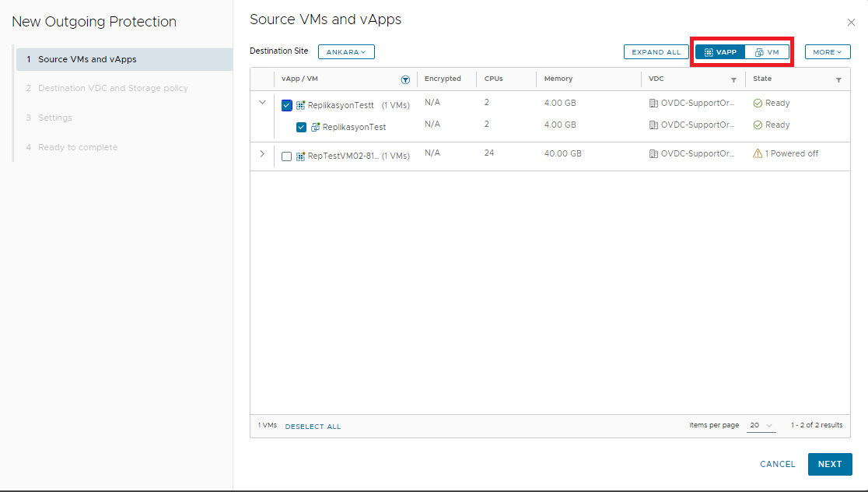Click the Ready status icon for ReplikasyonTestt
868x492 pixels.
coord(758,103)
